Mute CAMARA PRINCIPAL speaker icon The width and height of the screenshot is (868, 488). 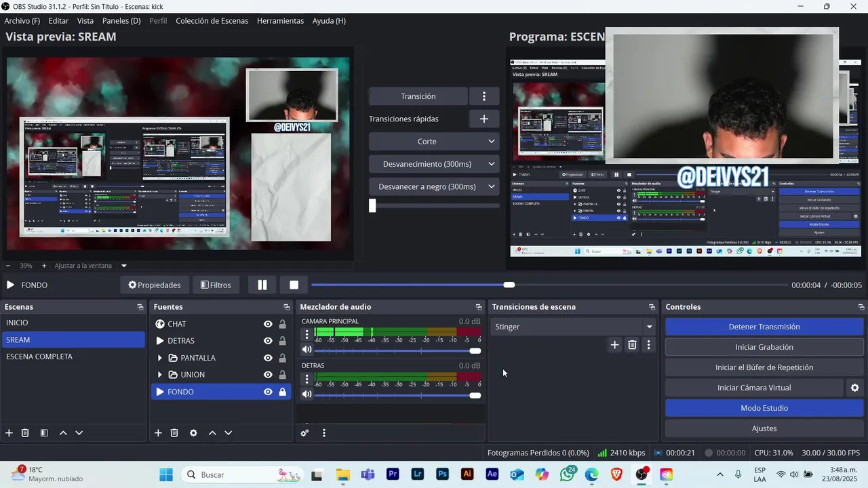pos(307,350)
